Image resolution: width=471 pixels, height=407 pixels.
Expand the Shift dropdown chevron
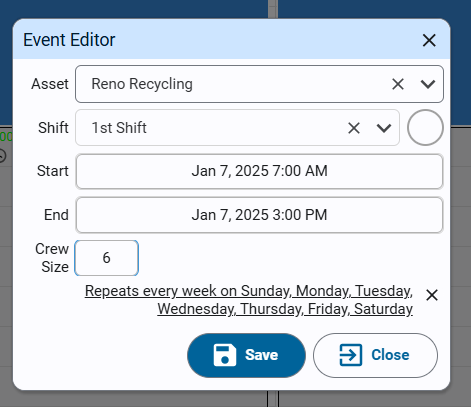coord(384,128)
